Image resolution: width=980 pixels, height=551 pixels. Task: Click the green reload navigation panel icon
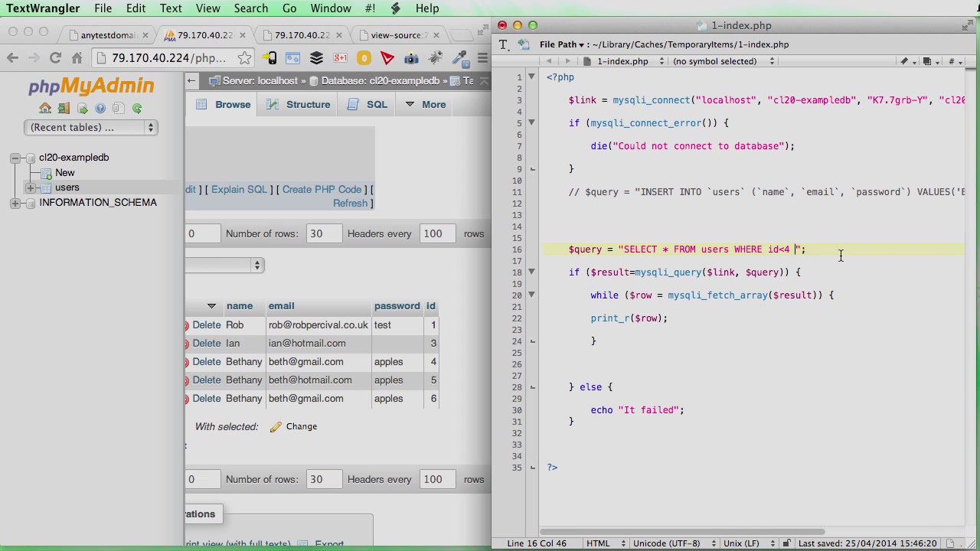(137, 109)
